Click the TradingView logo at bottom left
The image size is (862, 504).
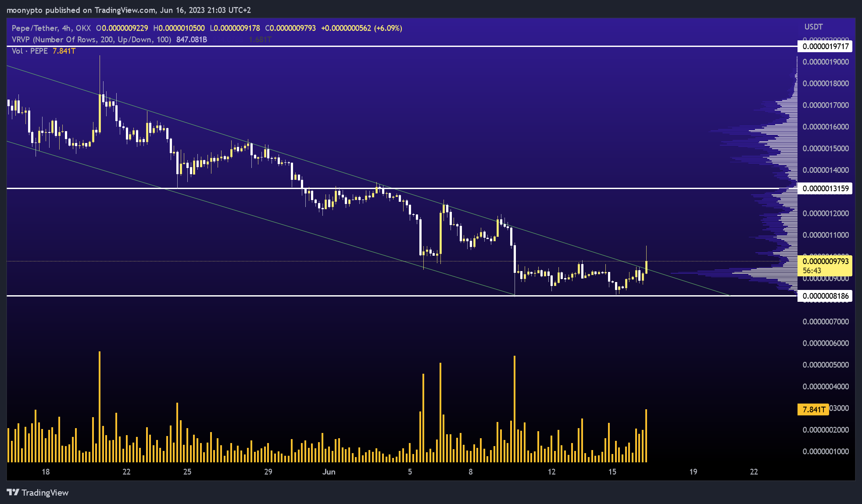[x=38, y=493]
